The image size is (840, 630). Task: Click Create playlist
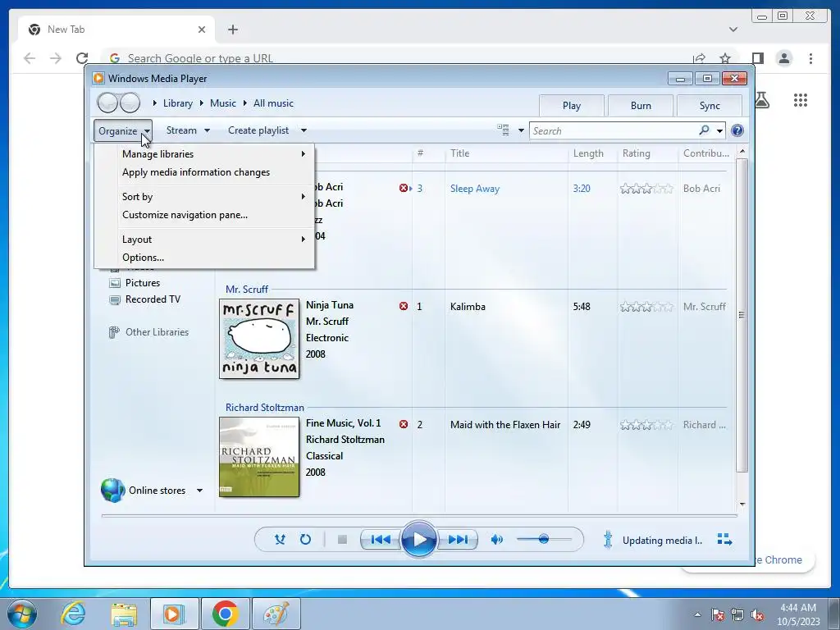coord(258,130)
